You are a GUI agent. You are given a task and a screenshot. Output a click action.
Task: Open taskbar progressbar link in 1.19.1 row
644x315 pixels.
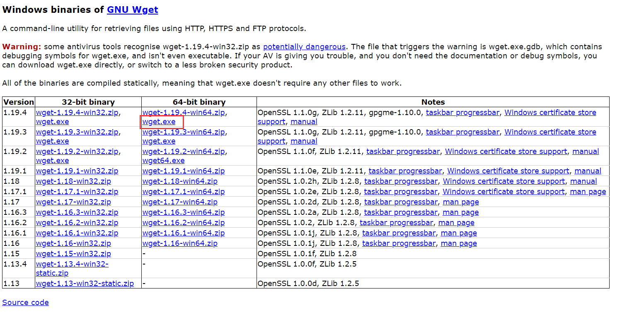point(405,171)
